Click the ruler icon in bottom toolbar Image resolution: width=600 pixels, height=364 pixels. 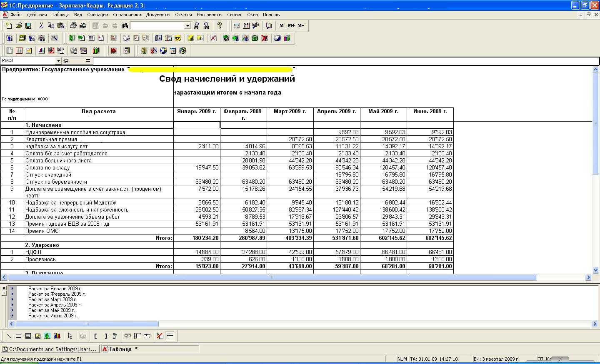click(147, 336)
